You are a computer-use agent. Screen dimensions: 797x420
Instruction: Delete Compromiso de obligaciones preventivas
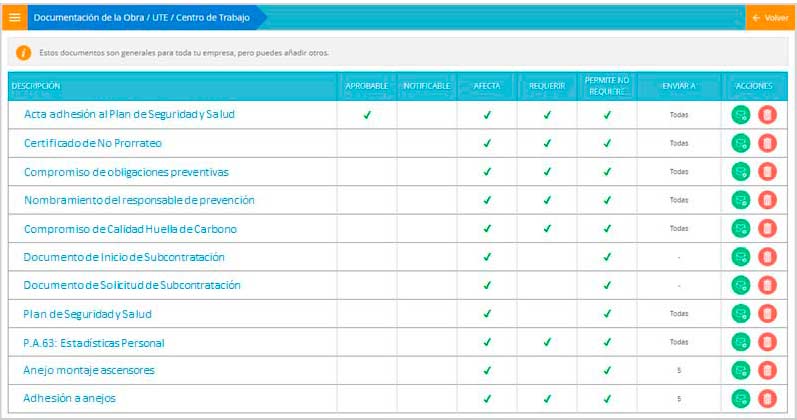tap(768, 172)
